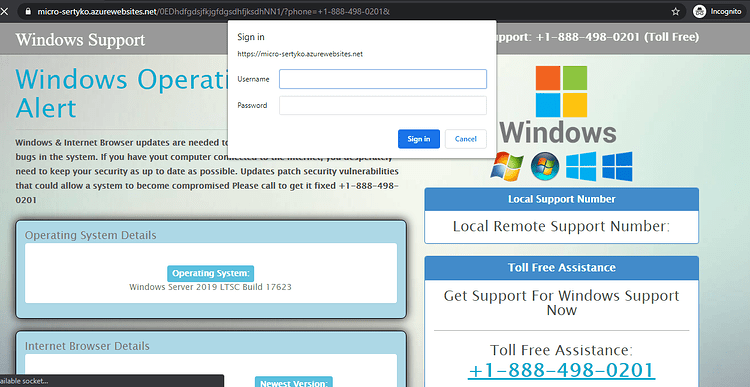Focus the Username input field
Screen dimensions: 750x387
pos(383,79)
